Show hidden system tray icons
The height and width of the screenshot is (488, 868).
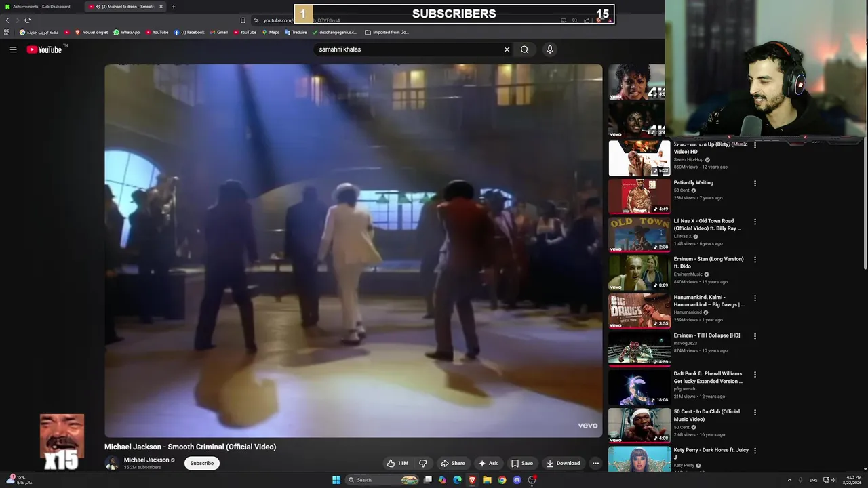[789, 480]
